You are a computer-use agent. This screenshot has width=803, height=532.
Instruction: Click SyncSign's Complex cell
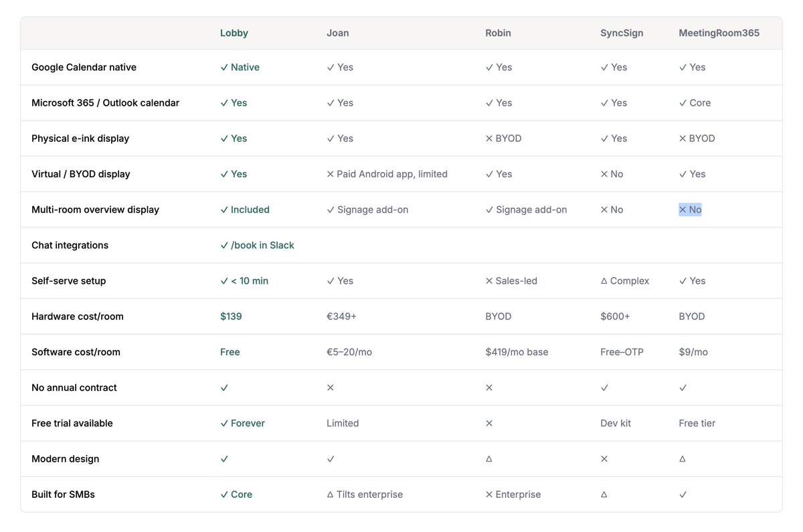(x=625, y=280)
